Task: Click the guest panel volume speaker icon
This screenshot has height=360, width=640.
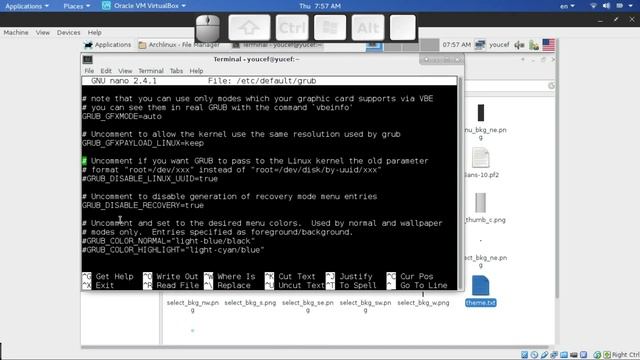Action: click(x=519, y=45)
